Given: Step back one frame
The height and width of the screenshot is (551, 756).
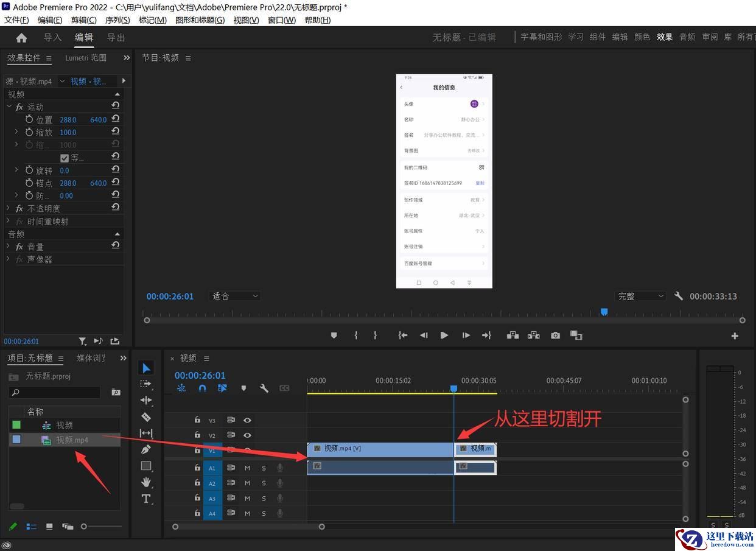Looking at the screenshot, I should [x=424, y=335].
